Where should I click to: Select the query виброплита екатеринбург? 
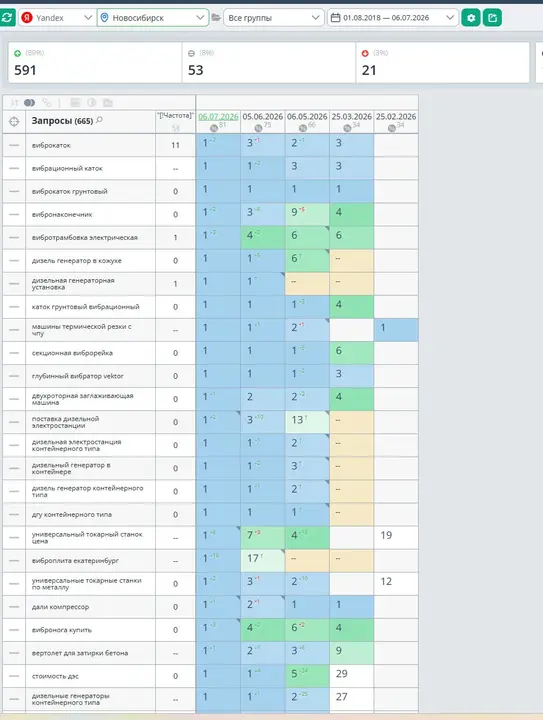[x=75, y=561]
